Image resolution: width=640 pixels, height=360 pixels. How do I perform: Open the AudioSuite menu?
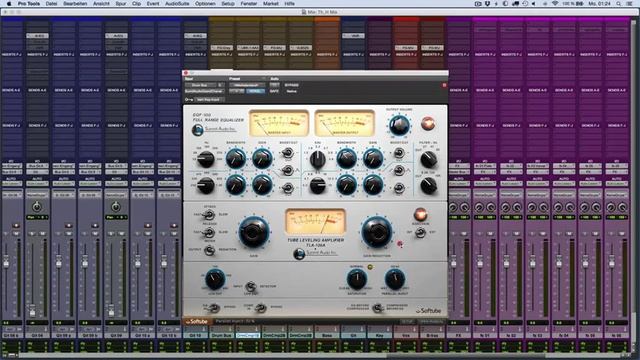point(177,4)
